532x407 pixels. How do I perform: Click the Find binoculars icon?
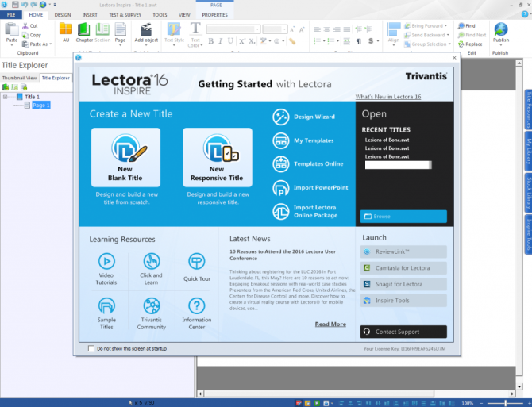461,25
